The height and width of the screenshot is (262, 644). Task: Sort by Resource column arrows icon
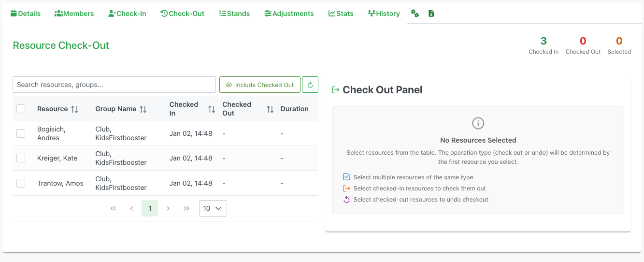pyautogui.click(x=74, y=109)
